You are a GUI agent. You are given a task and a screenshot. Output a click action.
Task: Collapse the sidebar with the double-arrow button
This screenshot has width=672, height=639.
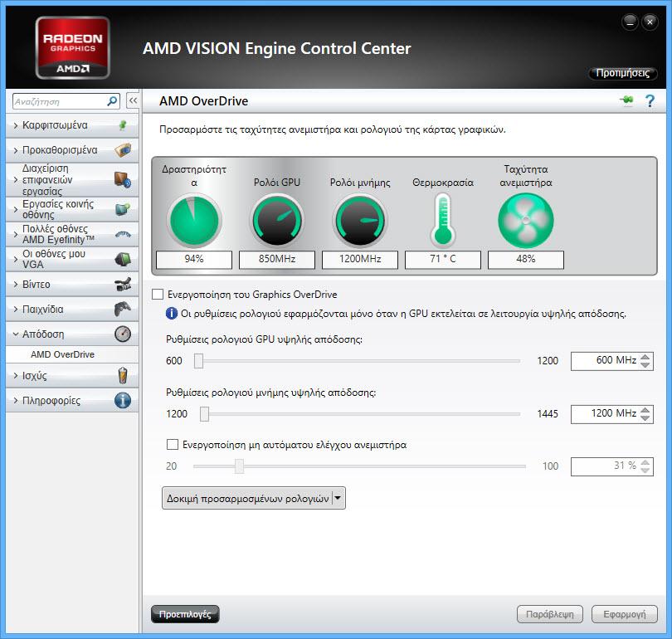pyautogui.click(x=133, y=101)
